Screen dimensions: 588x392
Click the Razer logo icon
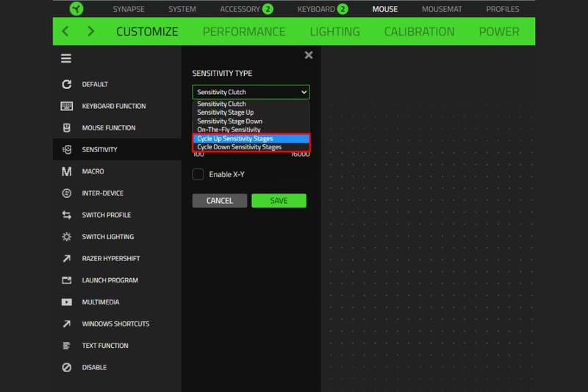pyautogui.click(x=76, y=9)
